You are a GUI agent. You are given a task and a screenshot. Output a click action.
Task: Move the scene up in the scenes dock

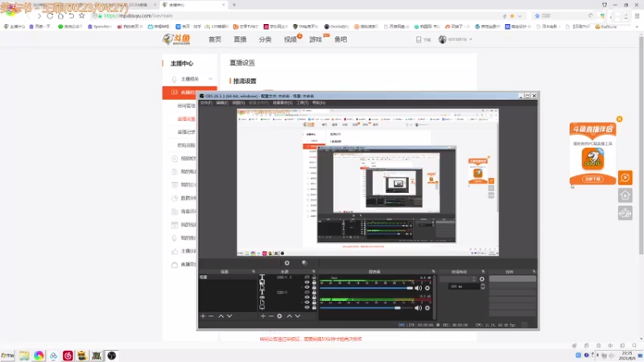point(221,316)
